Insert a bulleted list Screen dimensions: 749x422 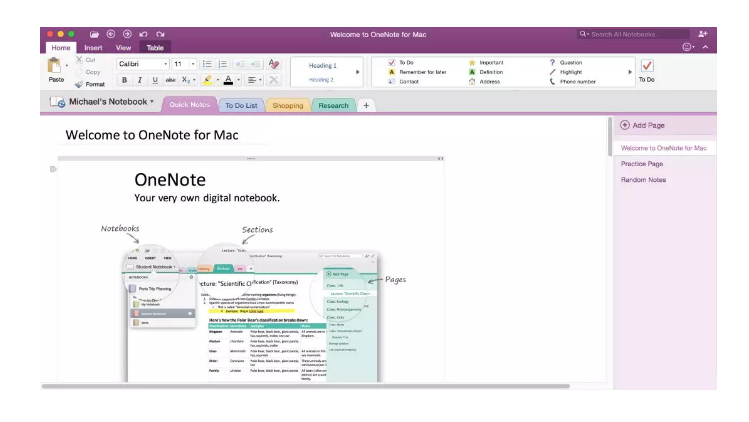(x=207, y=64)
